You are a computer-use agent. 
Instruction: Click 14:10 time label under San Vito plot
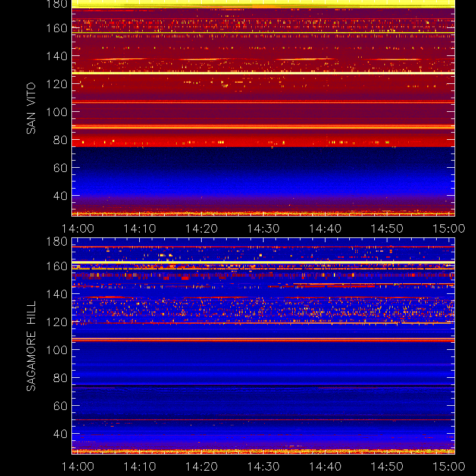[140, 228]
